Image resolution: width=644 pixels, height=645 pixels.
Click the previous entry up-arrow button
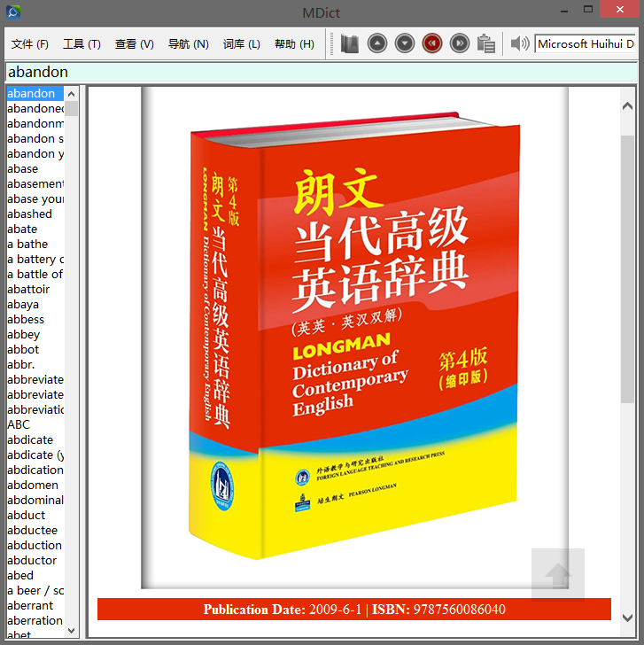pos(377,43)
